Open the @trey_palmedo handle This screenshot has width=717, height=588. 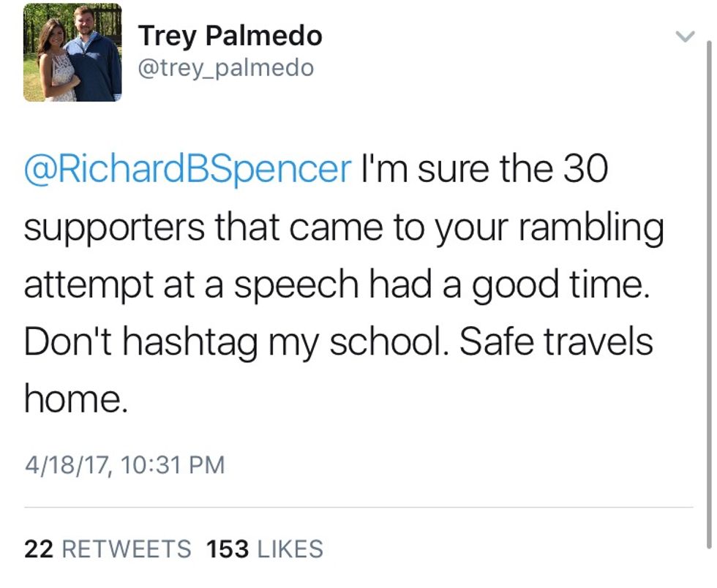point(225,68)
